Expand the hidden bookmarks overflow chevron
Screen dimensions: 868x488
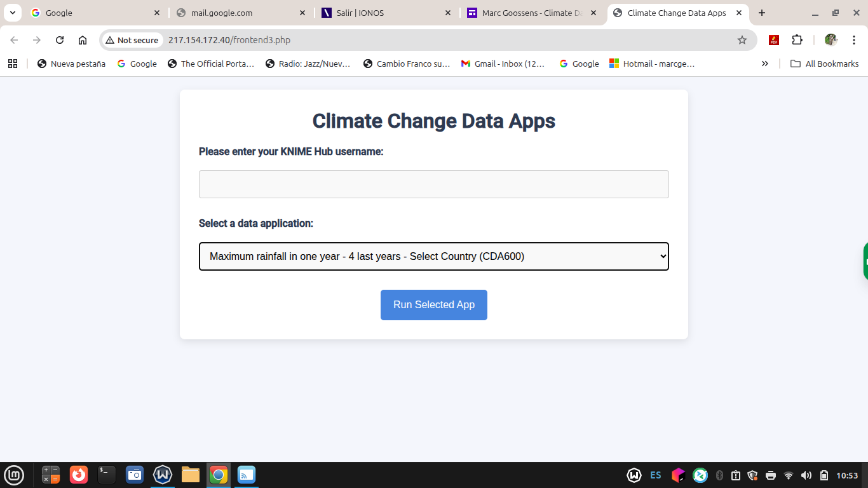[764, 64]
